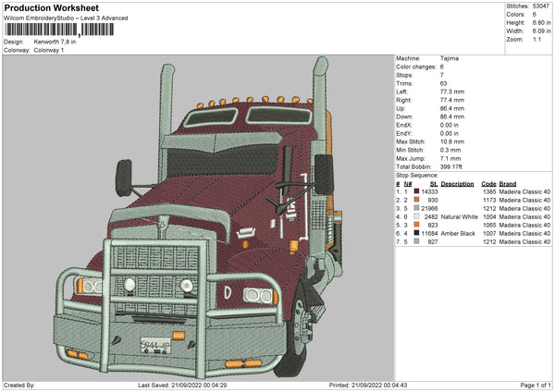
Task: Click the 'Colors:' label in top-right summary
Action: tap(516, 15)
